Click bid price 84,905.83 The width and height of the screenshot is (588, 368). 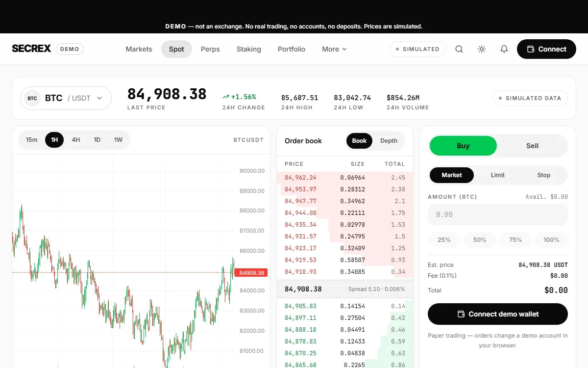[x=300, y=306]
